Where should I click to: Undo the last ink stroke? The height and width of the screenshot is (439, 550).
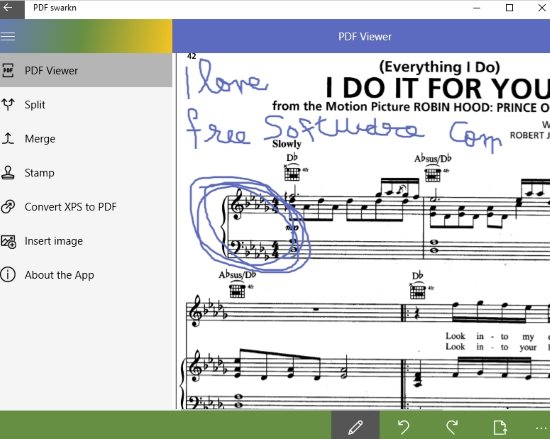pos(403,427)
